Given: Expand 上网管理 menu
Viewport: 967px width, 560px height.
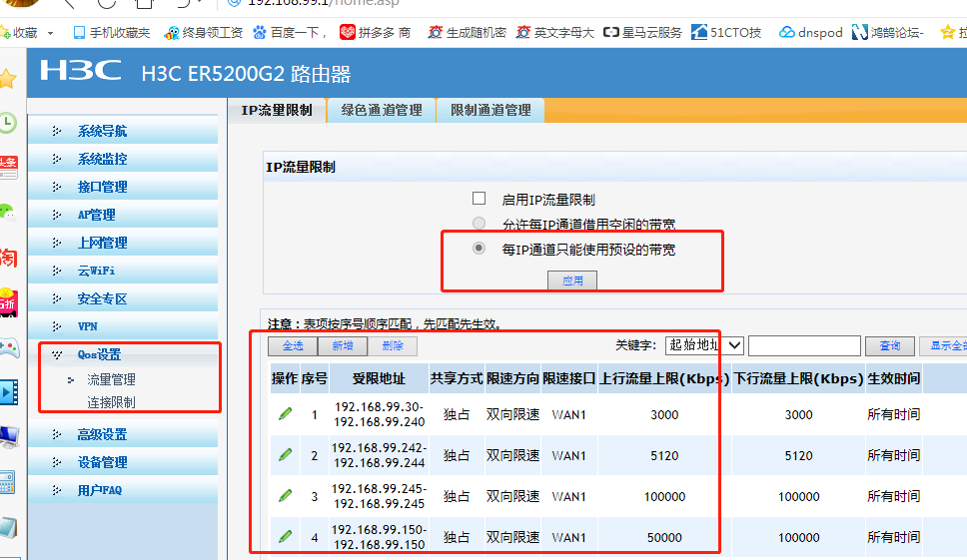Looking at the screenshot, I should (x=123, y=243).
